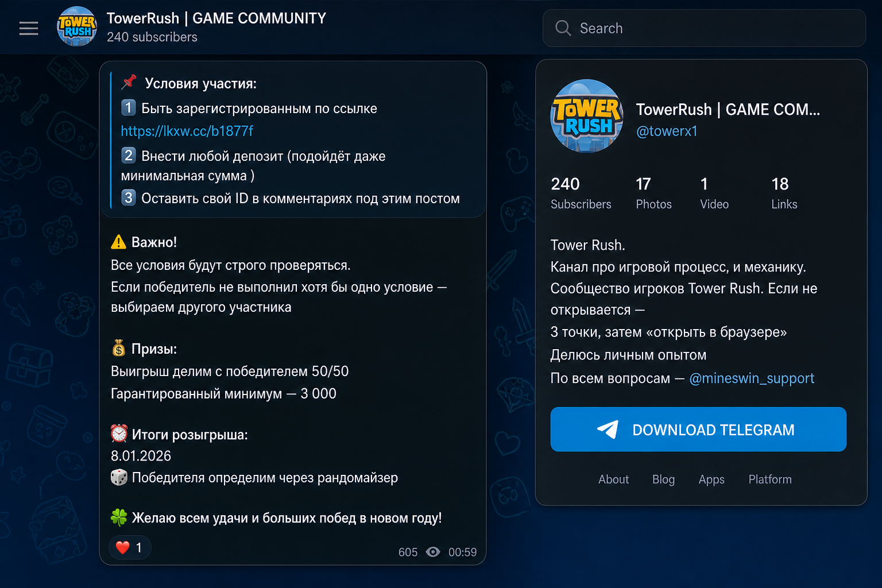882x588 pixels.
Task: Click the date 8.01.2026
Action: click(x=141, y=456)
